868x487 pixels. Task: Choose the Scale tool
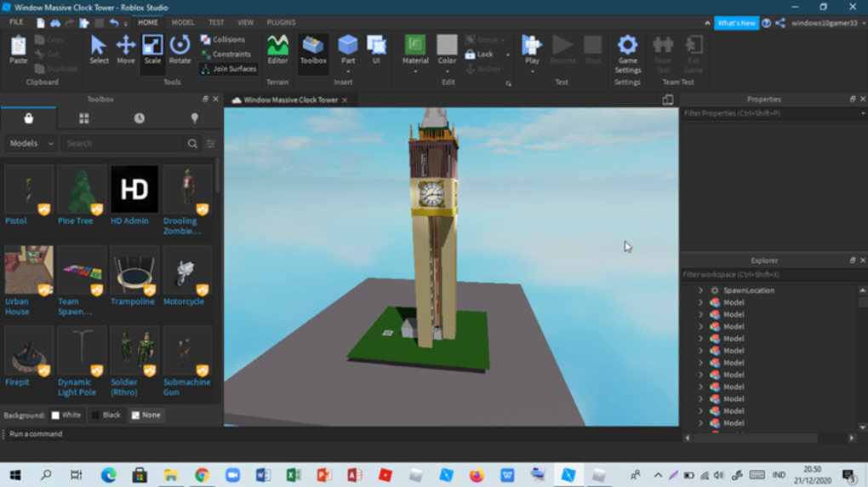point(152,50)
